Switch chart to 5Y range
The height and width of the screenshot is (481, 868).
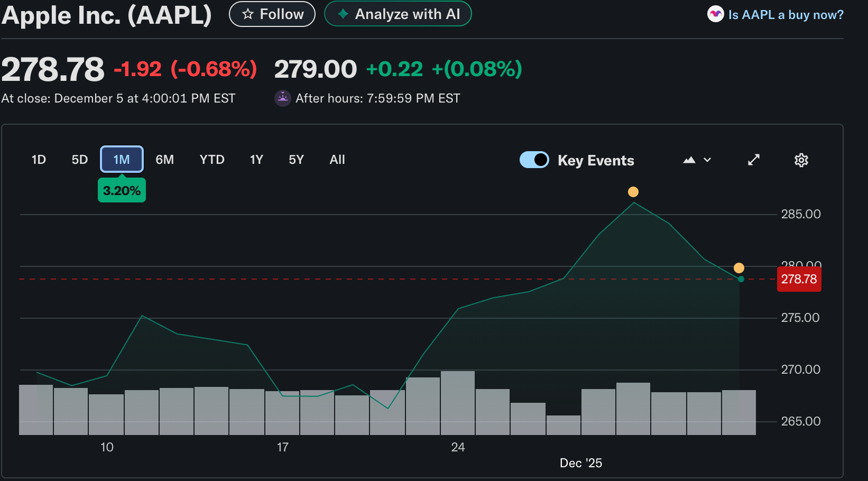coord(296,160)
